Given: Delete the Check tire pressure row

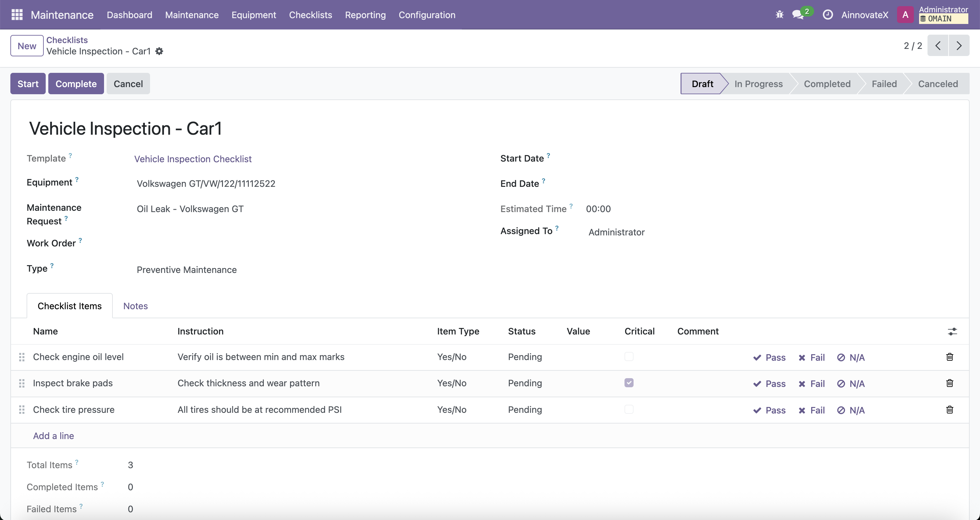Looking at the screenshot, I should [x=950, y=409].
